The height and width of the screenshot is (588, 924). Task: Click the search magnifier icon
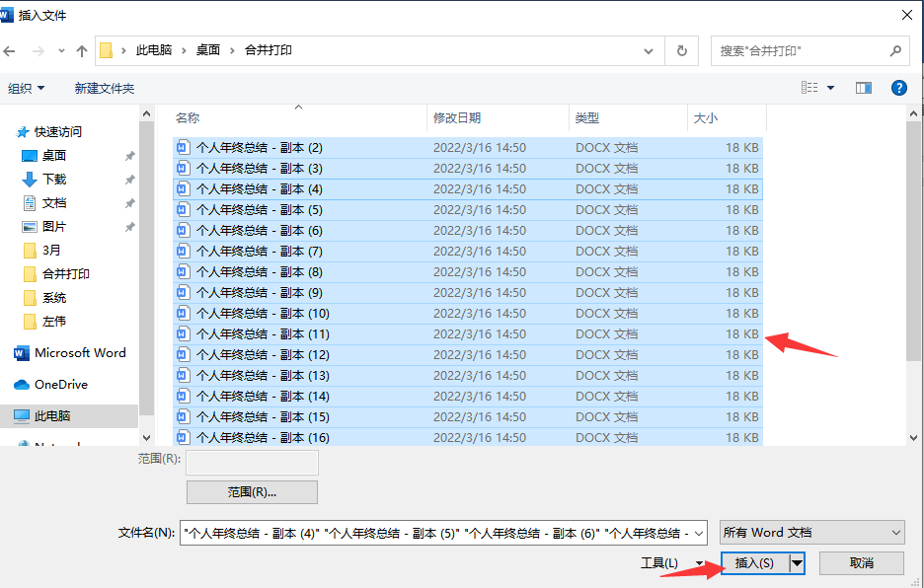[895, 50]
